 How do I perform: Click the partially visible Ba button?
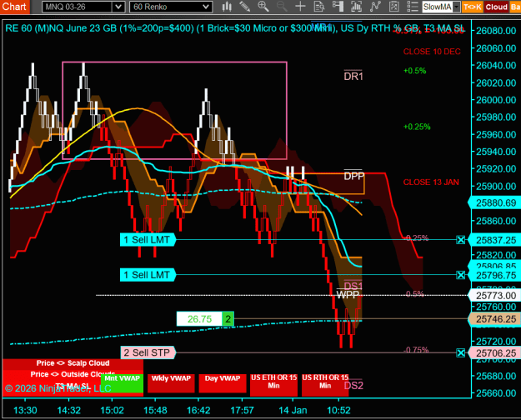tap(516, 7)
